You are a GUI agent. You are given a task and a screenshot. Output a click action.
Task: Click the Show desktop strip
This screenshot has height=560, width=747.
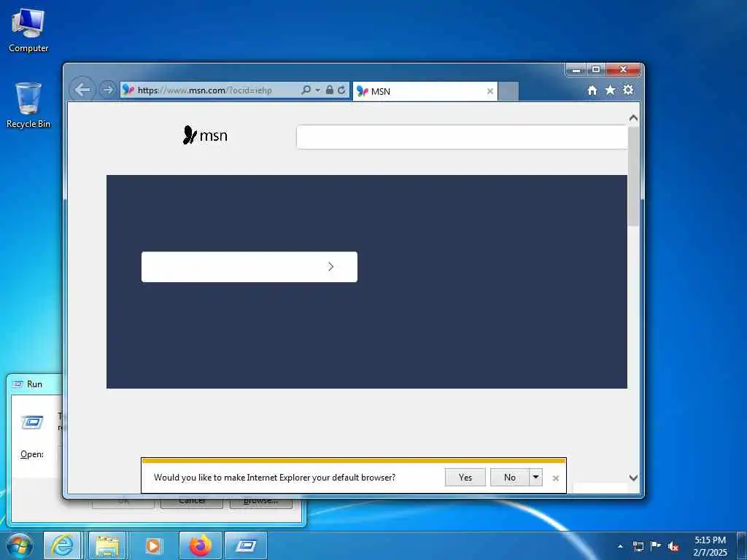click(x=742, y=545)
